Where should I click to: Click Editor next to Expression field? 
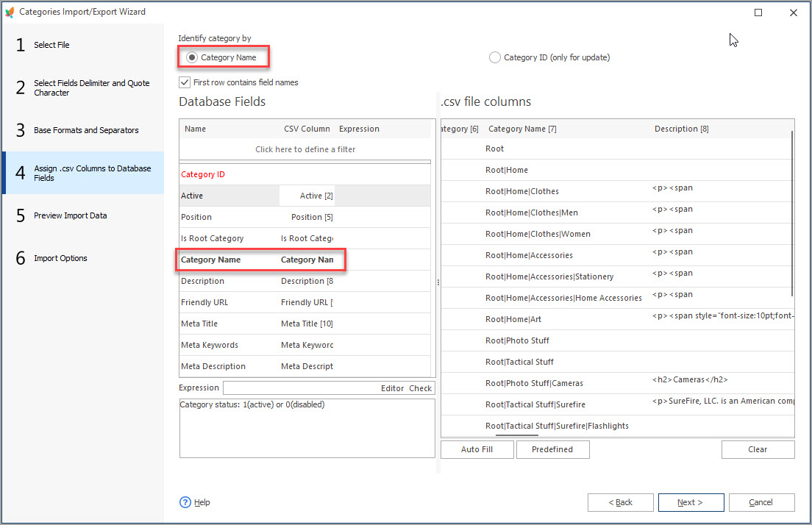coord(392,388)
